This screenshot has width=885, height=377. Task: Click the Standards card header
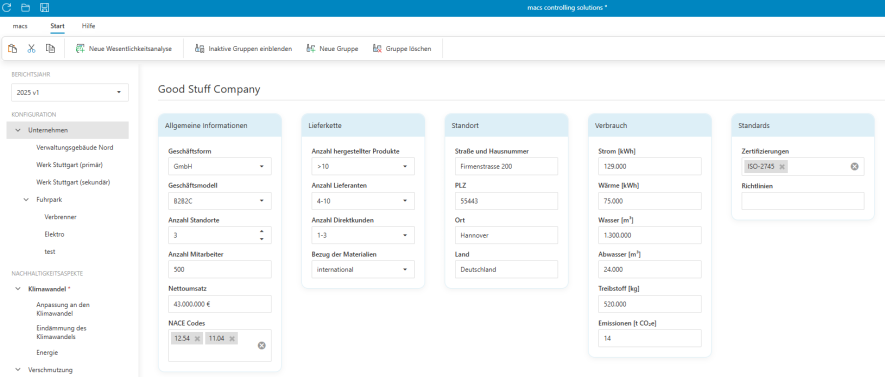[x=803, y=125]
